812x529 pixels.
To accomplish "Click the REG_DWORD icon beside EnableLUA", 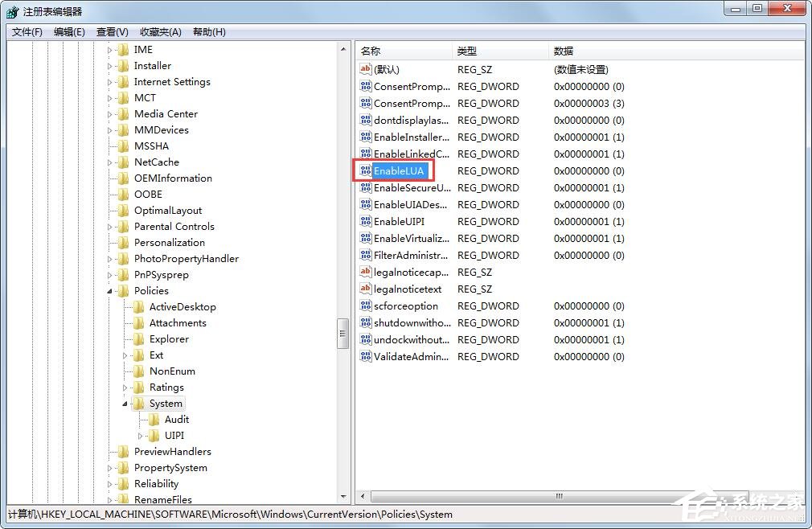I will click(367, 170).
